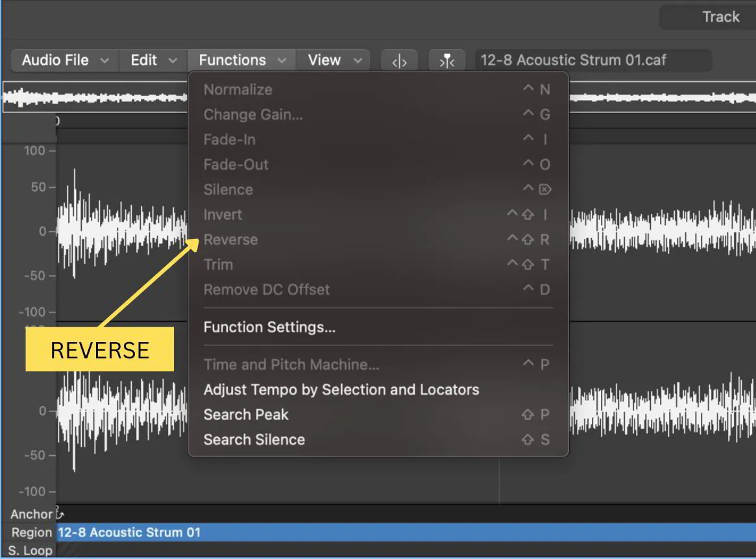756x559 pixels.
Task: Click the anchor icon next to the Anchor label
Action: coord(57,513)
